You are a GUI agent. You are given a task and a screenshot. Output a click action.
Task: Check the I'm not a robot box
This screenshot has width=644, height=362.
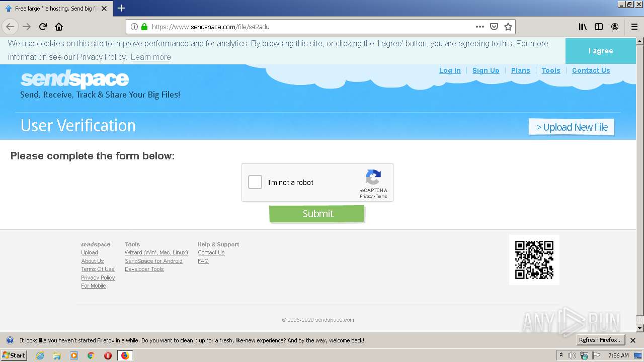tap(255, 182)
